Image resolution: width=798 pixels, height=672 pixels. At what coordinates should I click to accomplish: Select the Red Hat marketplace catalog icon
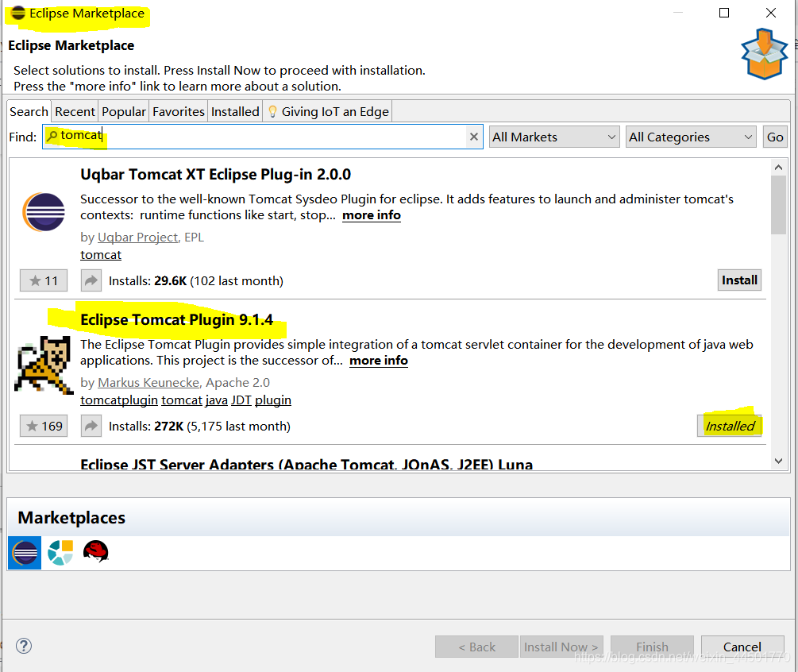click(95, 551)
